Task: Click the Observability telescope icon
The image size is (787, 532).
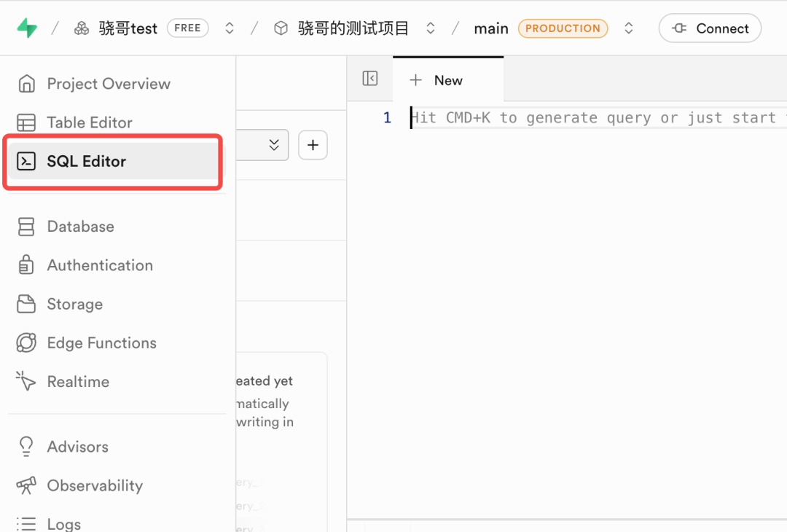Action: (x=26, y=485)
